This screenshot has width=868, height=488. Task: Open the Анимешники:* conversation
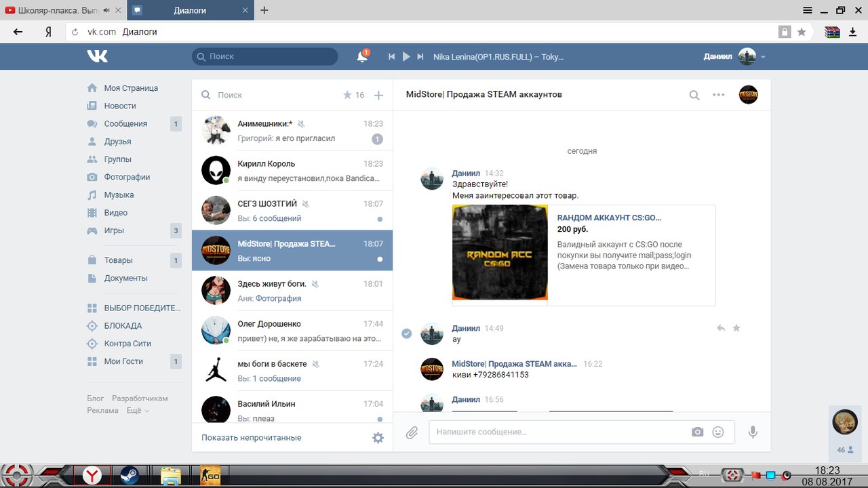(292, 131)
